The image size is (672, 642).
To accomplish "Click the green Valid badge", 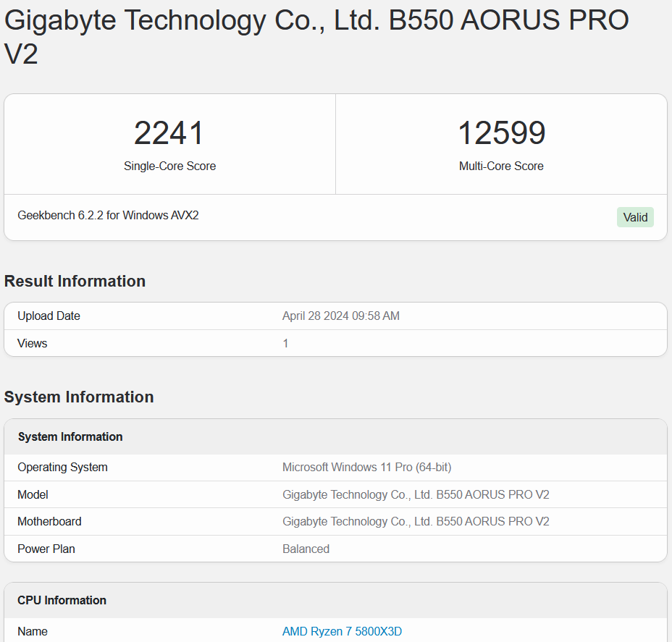I will (x=635, y=217).
